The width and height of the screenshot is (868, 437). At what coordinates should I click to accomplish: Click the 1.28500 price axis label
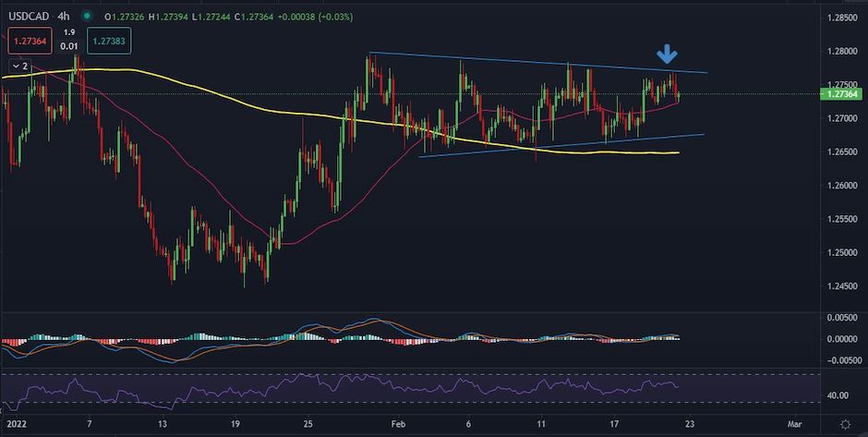[x=842, y=18]
